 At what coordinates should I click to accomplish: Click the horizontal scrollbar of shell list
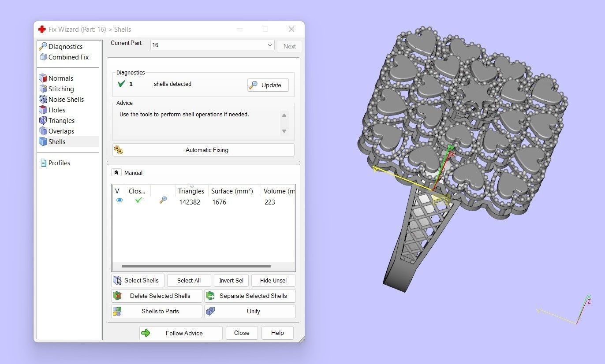196,266
